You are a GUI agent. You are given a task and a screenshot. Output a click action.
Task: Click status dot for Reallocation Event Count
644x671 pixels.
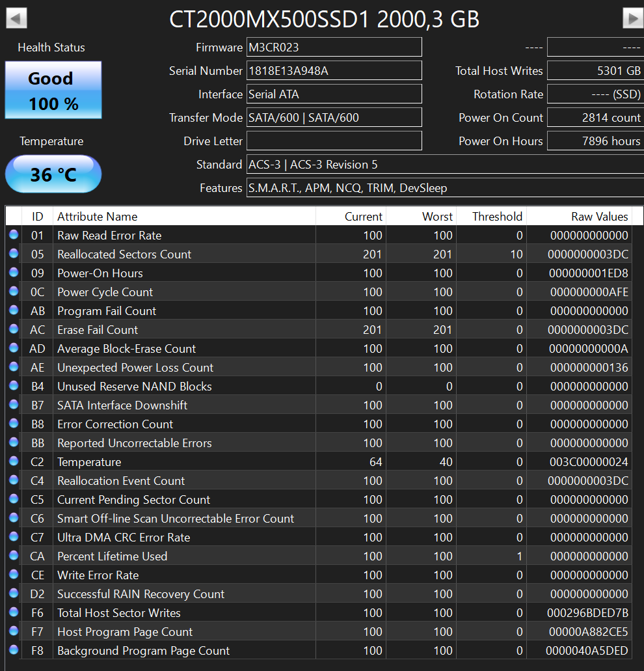(x=14, y=480)
